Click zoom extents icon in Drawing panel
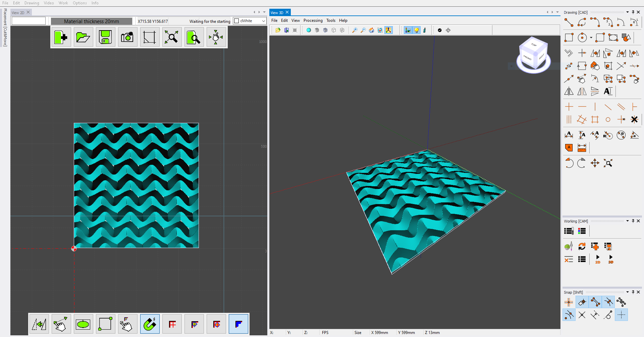This screenshot has height=337, width=644. (x=608, y=163)
